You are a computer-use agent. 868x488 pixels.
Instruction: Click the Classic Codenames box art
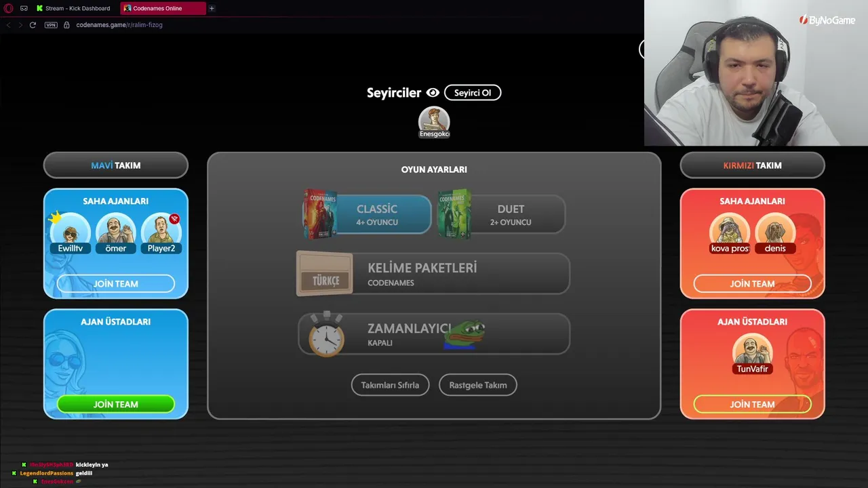tap(319, 214)
